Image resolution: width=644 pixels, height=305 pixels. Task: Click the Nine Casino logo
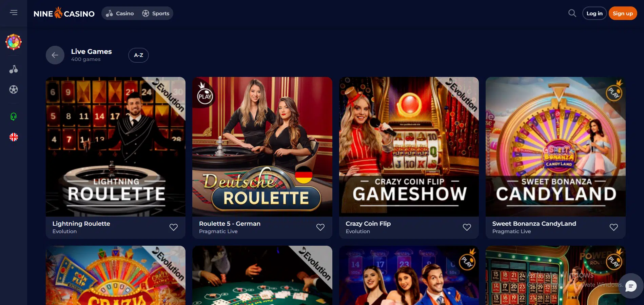64,13
